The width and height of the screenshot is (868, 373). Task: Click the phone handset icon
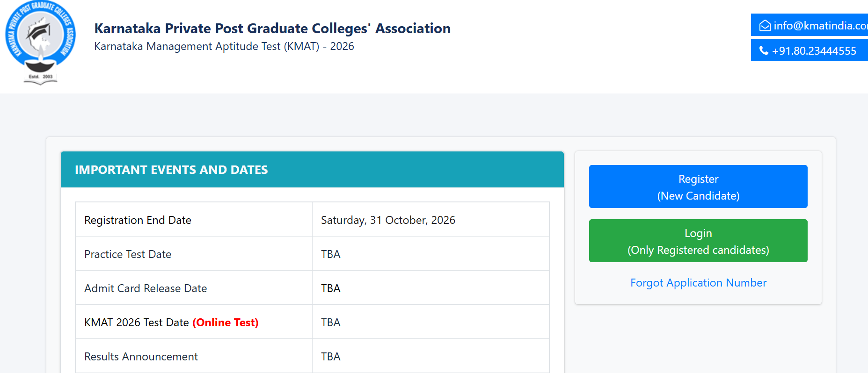click(x=764, y=50)
